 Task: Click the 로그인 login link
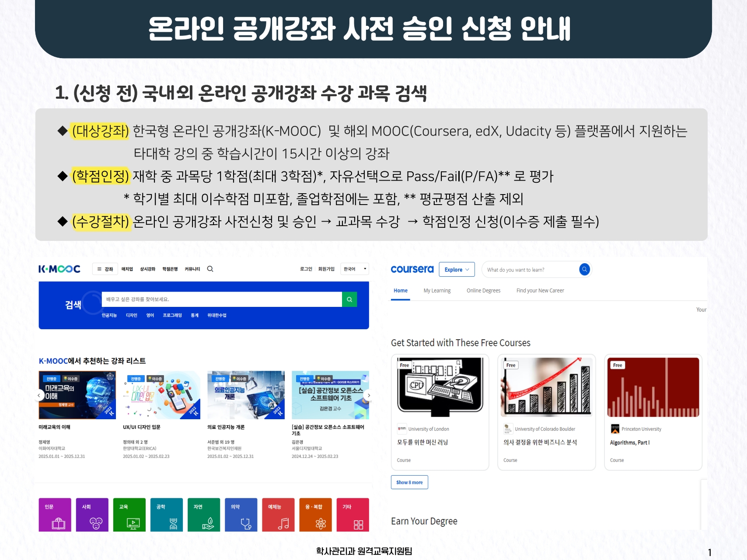[306, 269]
